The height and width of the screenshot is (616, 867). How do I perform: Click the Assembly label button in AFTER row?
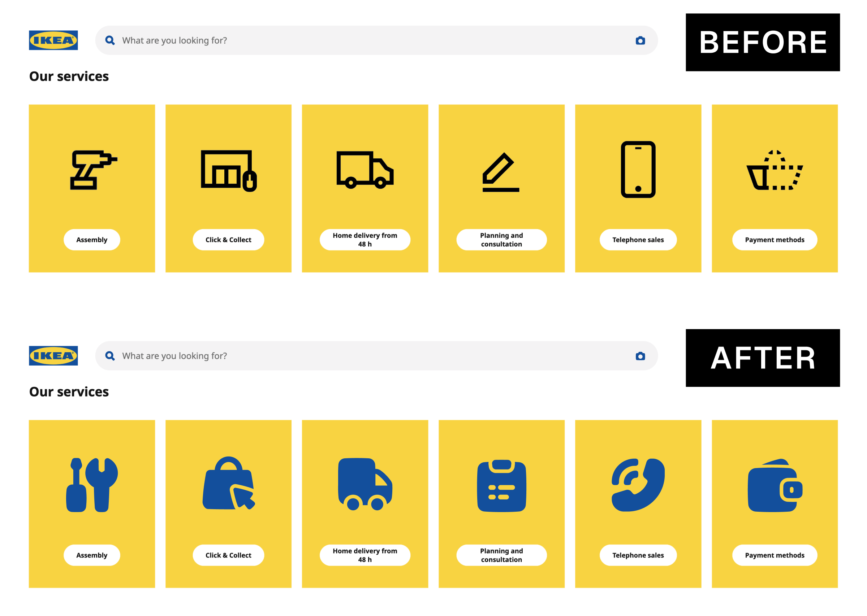pos(92,555)
